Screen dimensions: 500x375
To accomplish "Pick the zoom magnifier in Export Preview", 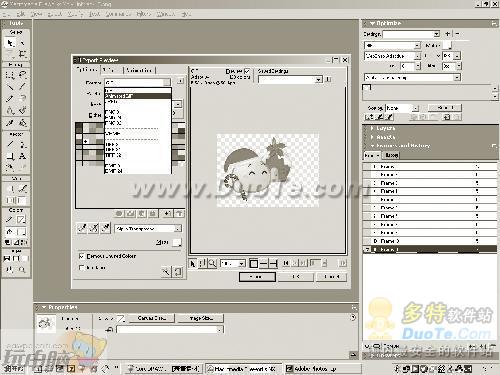I will point(212,264).
